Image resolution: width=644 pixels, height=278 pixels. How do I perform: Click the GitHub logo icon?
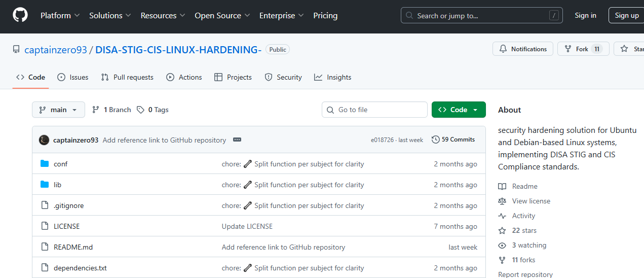coord(20,15)
